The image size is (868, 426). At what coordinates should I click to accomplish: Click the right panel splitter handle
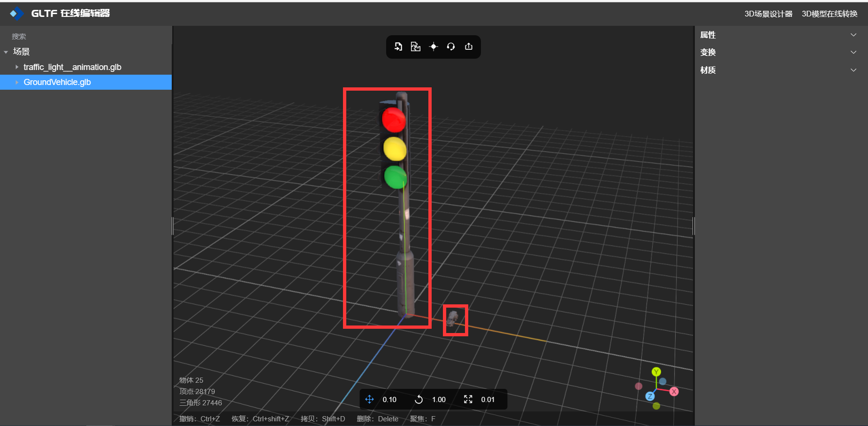[694, 226]
